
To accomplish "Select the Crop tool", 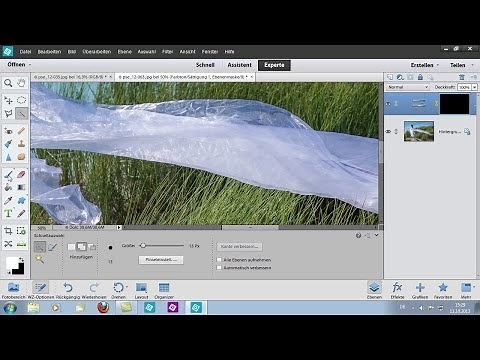I will (x=8, y=231).
